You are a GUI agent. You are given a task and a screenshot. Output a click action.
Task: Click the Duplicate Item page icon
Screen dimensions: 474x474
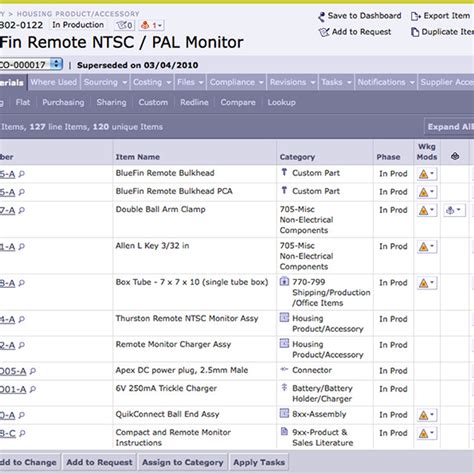tap(415, 32)
